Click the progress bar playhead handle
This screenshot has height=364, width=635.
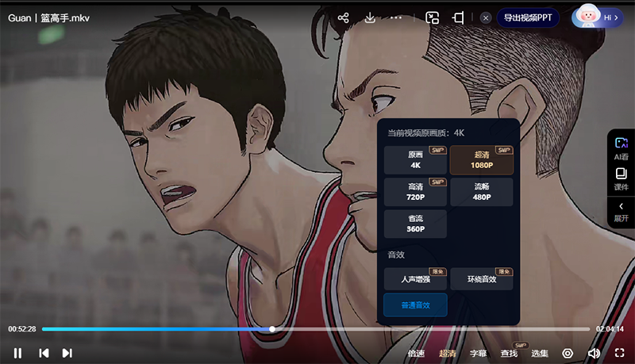[272, 329]
